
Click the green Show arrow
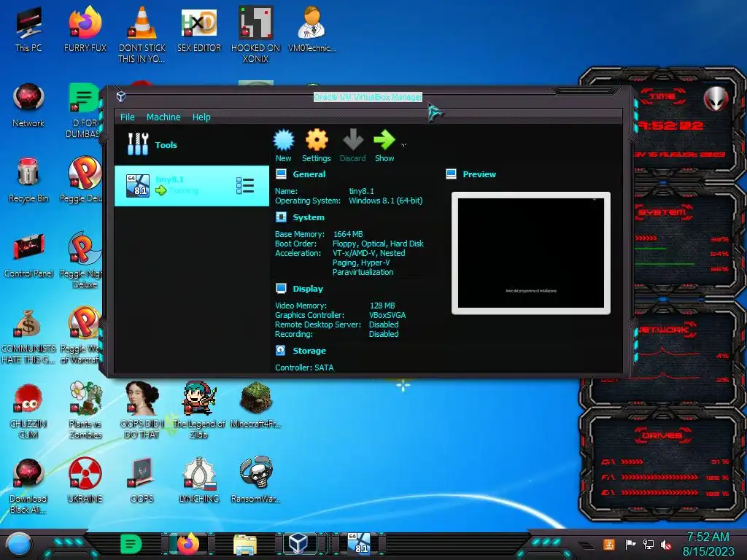[384, 140]
